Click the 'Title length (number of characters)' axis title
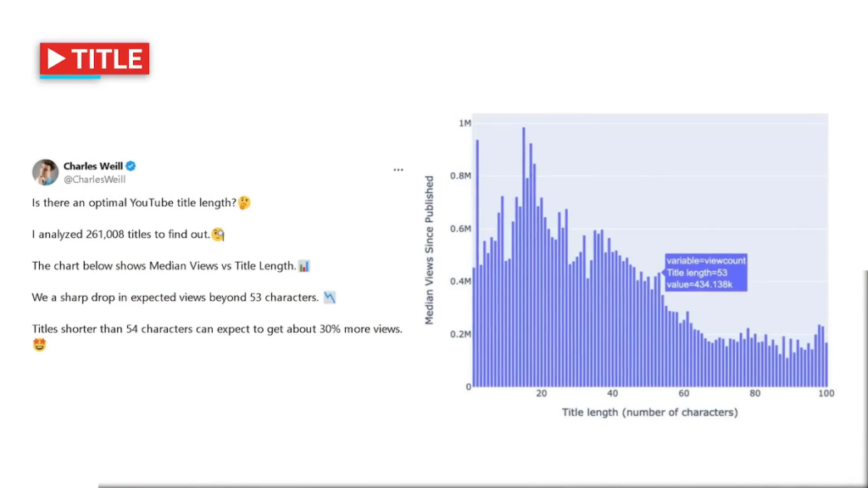The height and width of the screenshot is (488, 868). pos(649,413)
